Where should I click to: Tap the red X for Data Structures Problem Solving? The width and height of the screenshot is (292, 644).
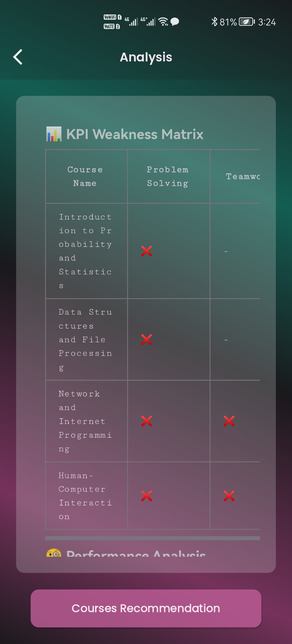[147, 339]
